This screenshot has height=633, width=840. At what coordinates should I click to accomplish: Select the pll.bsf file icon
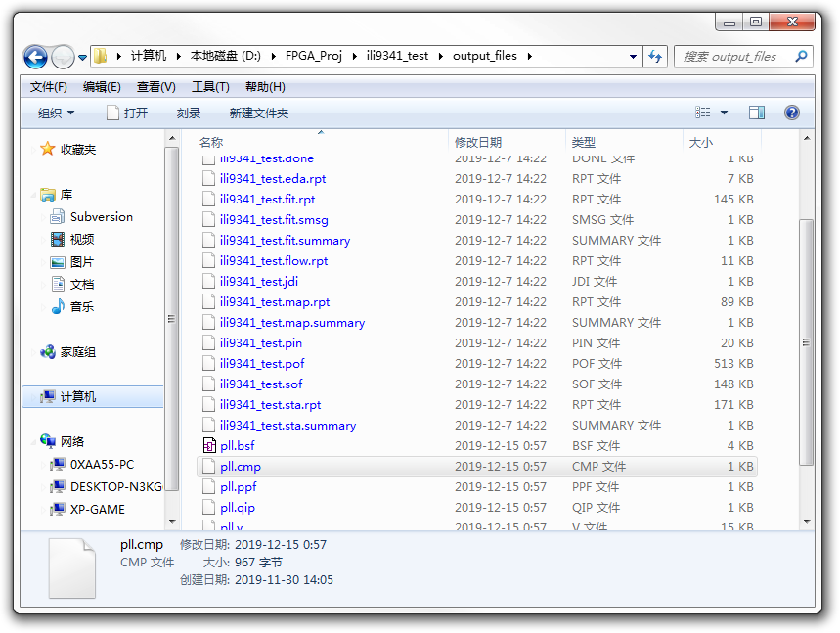[x=207, y=446]
